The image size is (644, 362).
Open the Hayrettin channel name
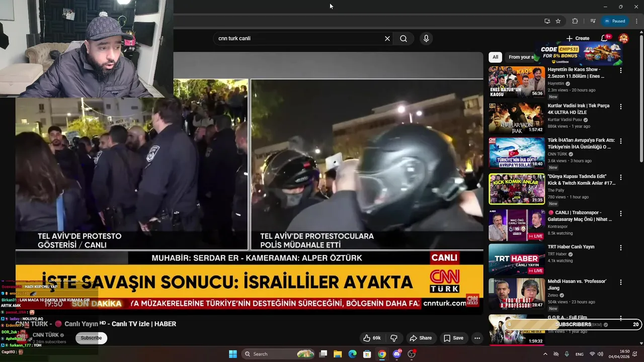(x=556, y=83)
